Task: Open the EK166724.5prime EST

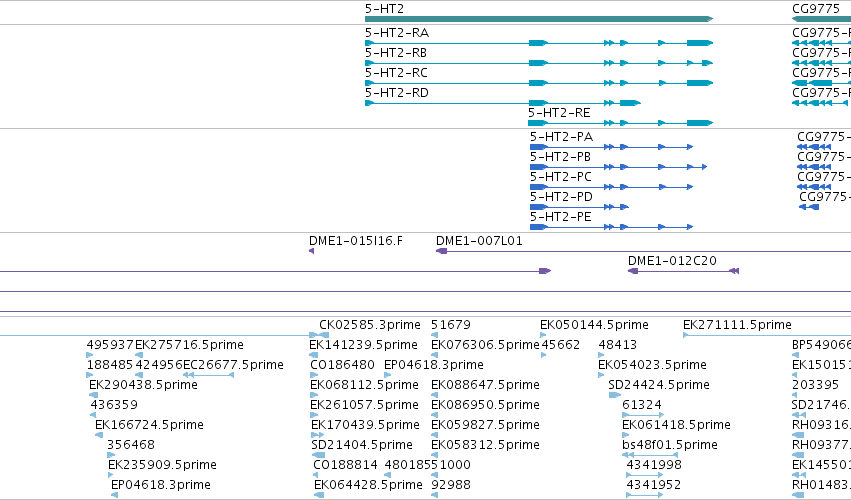Action: pos(99,435)
